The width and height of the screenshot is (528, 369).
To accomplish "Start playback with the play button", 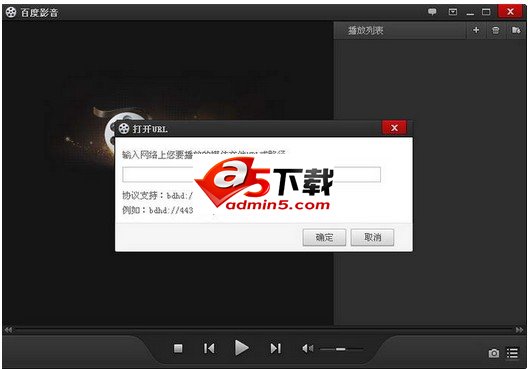I will (241, 348).
